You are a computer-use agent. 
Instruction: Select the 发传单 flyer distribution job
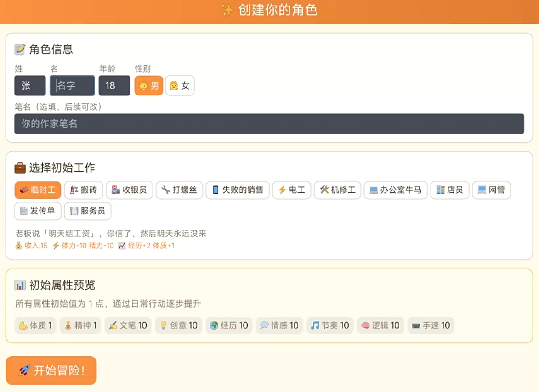(38, 211)
